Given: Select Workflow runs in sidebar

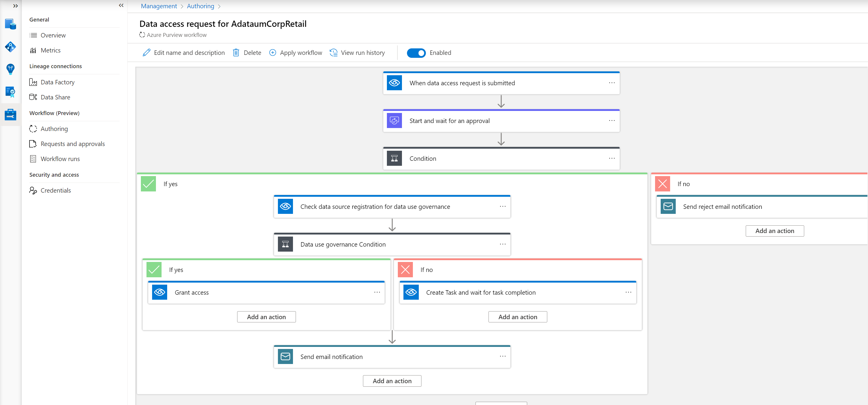Looking at the screenshot, I should click(60, 159).
